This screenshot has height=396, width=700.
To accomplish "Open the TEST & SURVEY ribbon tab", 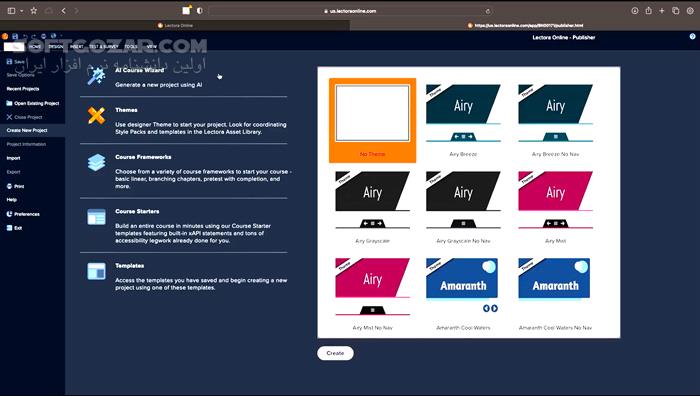I will tap(104, 46).
